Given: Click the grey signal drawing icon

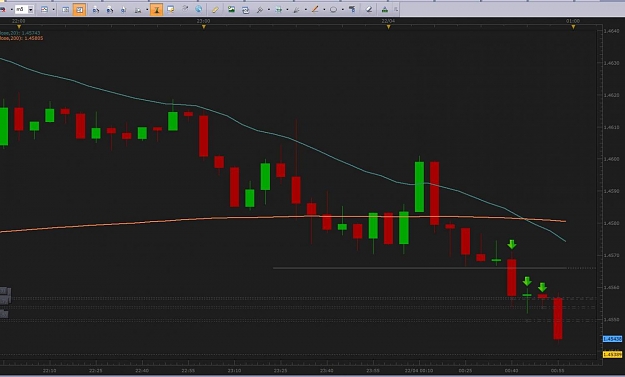Looking at the screenshot, I should [x=297, y=10].
